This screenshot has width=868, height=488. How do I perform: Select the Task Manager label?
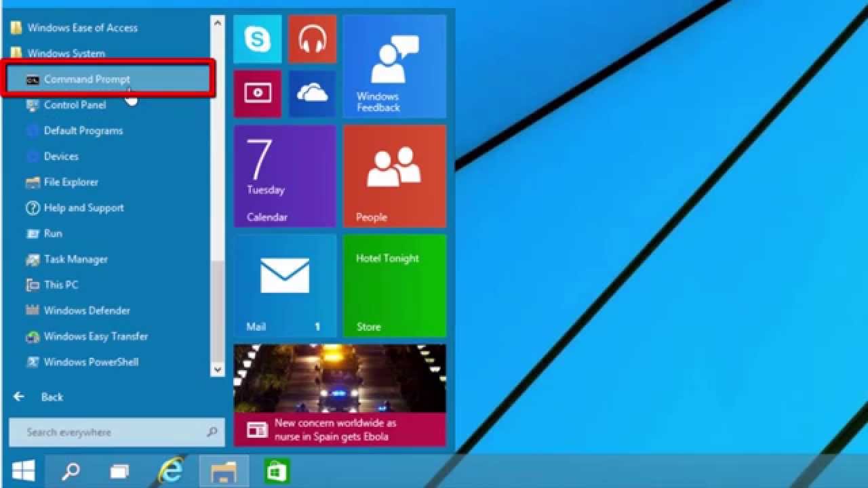pyautogui.click(x=76, y=260)
